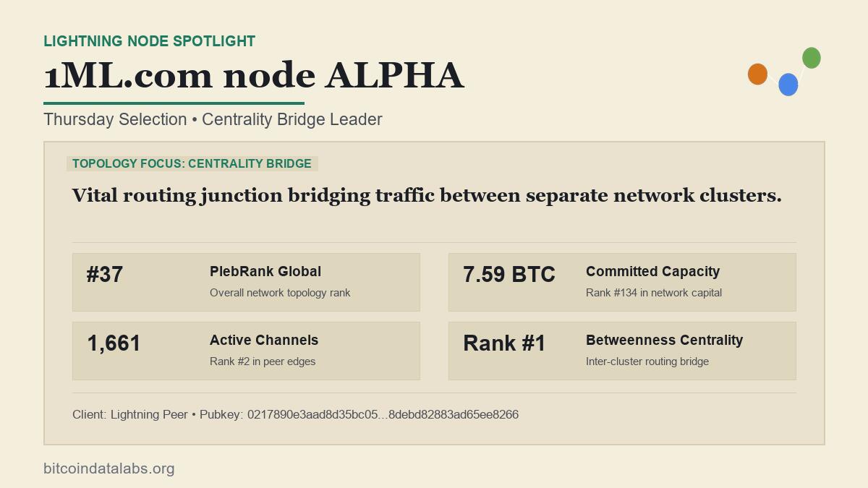Viewport: 868px width, 488px height.
Task: Select the PlebRank Global #37 card
Action: (246, 282)
